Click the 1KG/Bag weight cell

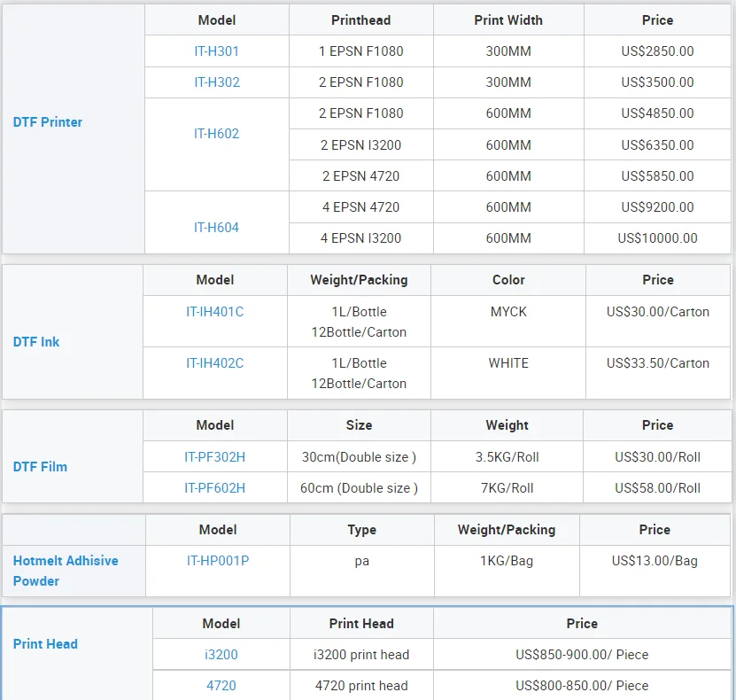[507, 571]
